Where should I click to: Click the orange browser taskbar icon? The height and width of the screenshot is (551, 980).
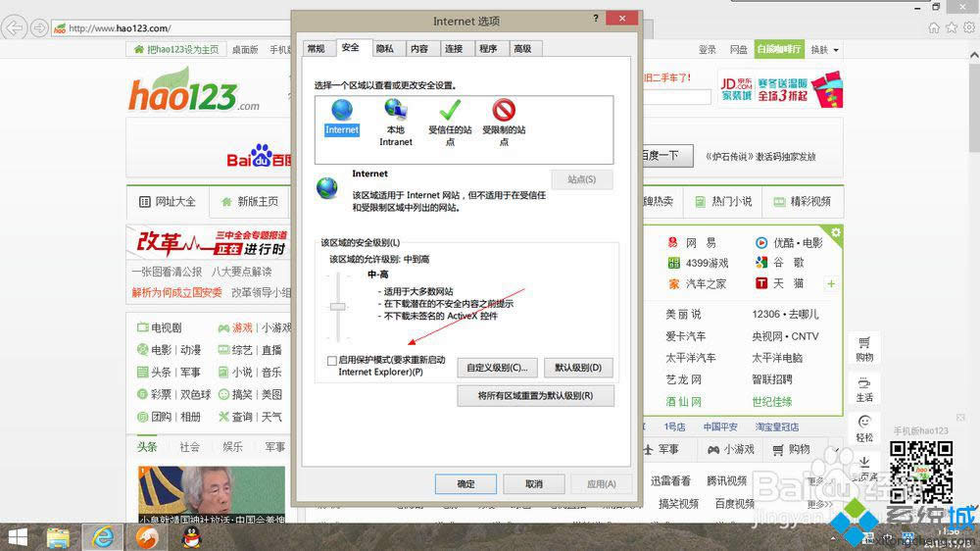coord(147,537)
